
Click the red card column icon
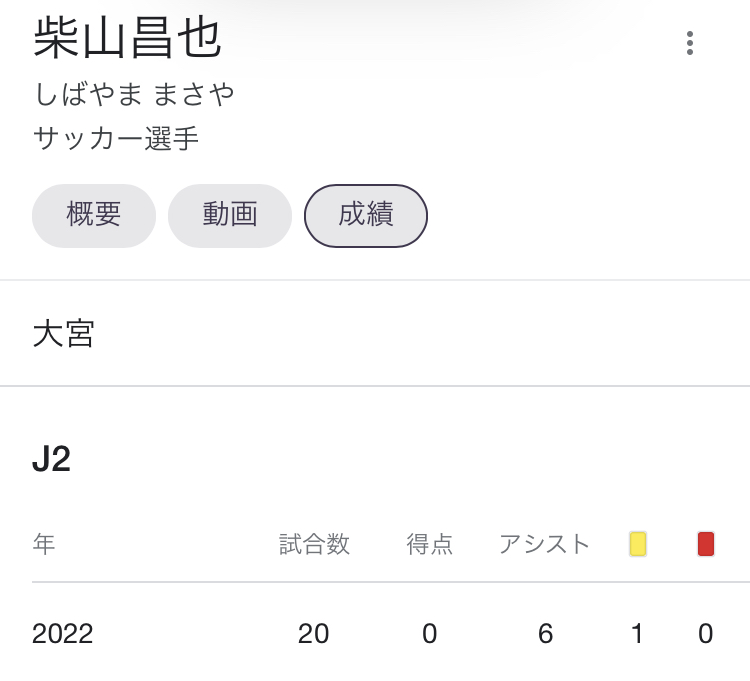[x=706, y=544]
